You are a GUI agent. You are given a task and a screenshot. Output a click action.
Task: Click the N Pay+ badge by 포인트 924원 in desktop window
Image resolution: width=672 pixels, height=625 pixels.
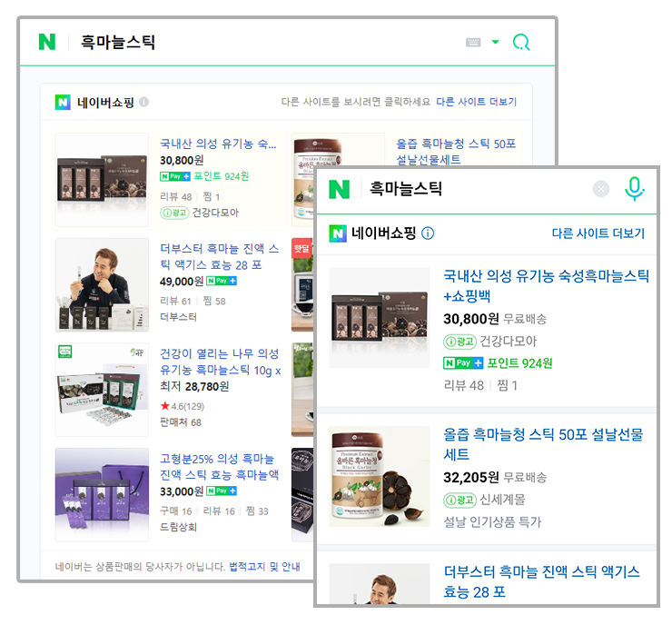click(x=175, y=176)
